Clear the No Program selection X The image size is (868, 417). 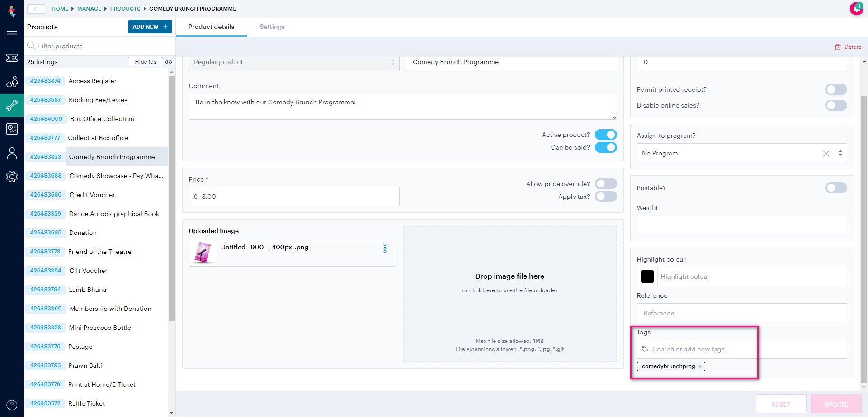pyautogui.click(x=826, y=153)
